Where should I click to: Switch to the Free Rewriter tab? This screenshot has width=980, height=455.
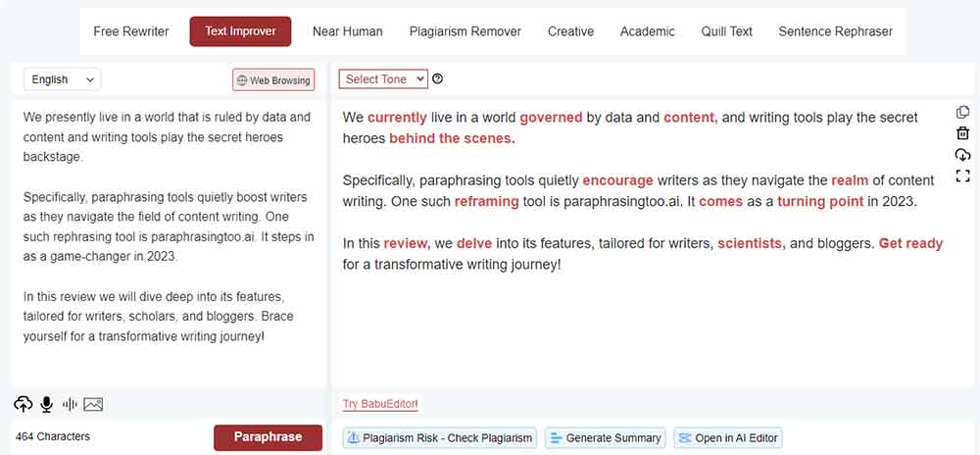(131, 31)
